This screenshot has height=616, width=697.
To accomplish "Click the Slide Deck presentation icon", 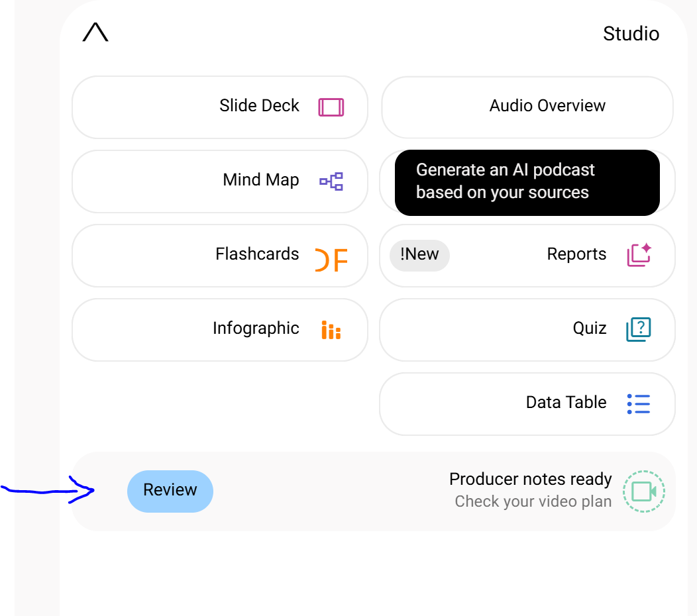I will click(x=331, y=107).
